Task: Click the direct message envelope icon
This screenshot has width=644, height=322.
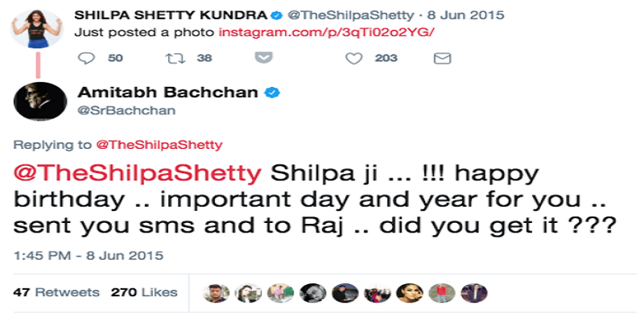Action: [x=441, y=58]
